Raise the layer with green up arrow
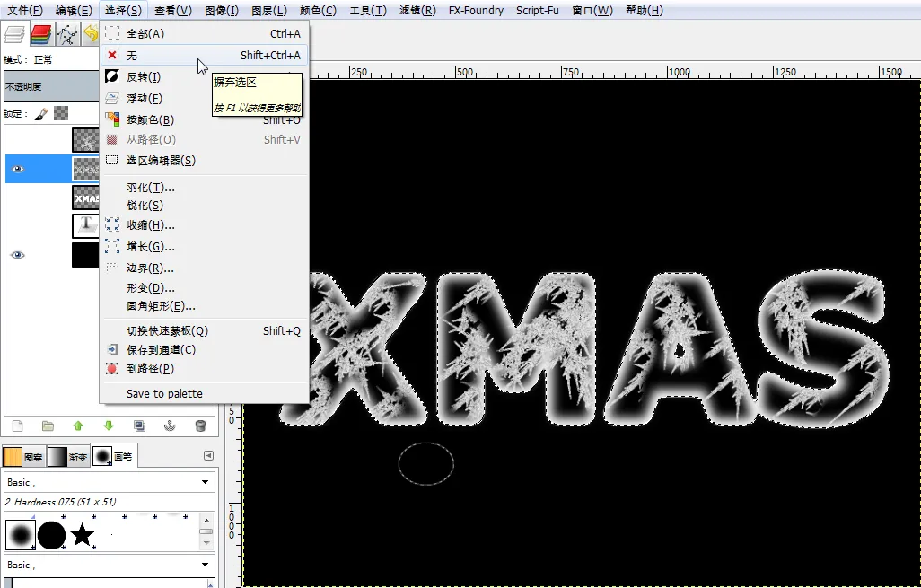The width and height of the screenshot is (921, 588). pyautogui.click(x=78, y=426)
